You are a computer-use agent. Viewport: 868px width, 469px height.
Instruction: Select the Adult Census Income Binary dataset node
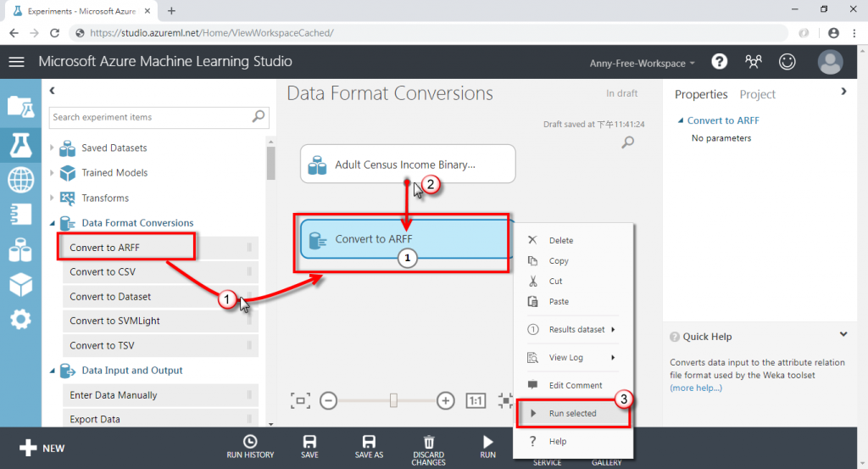coord(408,164)
